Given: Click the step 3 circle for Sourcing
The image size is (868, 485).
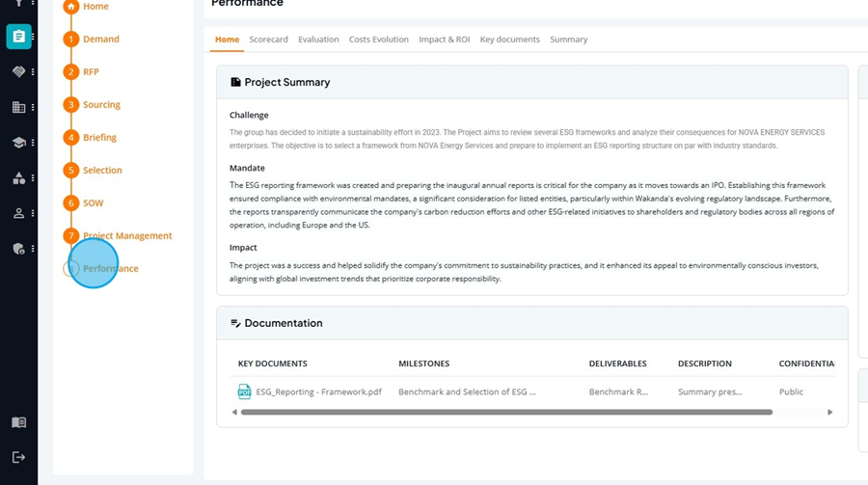Looking at the screenshot, I should 70,105.
